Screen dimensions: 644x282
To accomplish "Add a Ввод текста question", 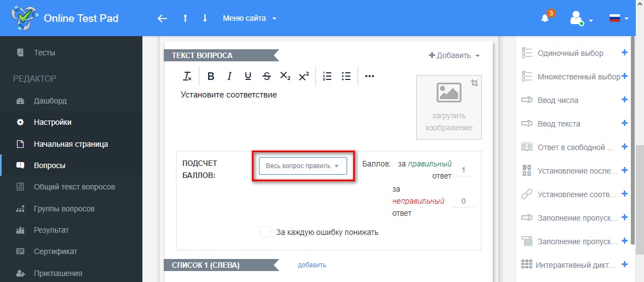I will 625,123.
